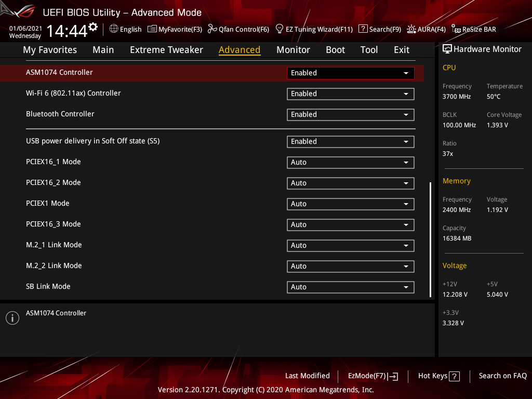Open AURA lighting icon
The width and height of the screenshot is (532, 399).
click(x=411, y=29)
